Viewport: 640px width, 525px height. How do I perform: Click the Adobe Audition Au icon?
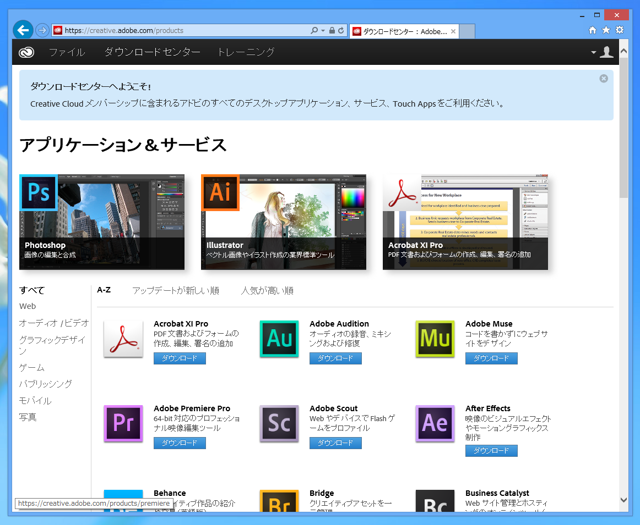coord(279,339)
